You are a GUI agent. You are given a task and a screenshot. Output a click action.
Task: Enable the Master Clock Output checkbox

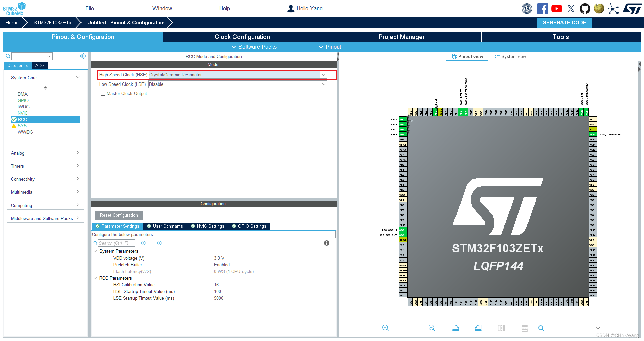(103, 94)
